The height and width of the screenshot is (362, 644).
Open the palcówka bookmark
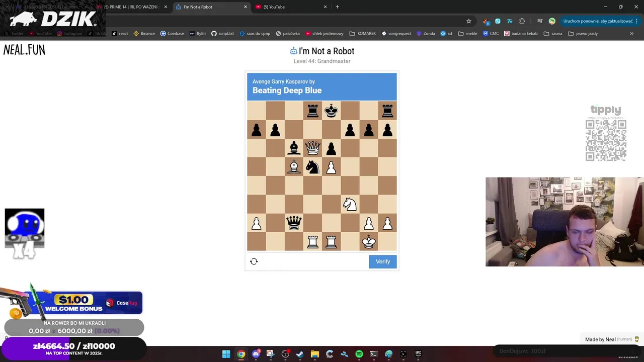[x=288, y=34]
